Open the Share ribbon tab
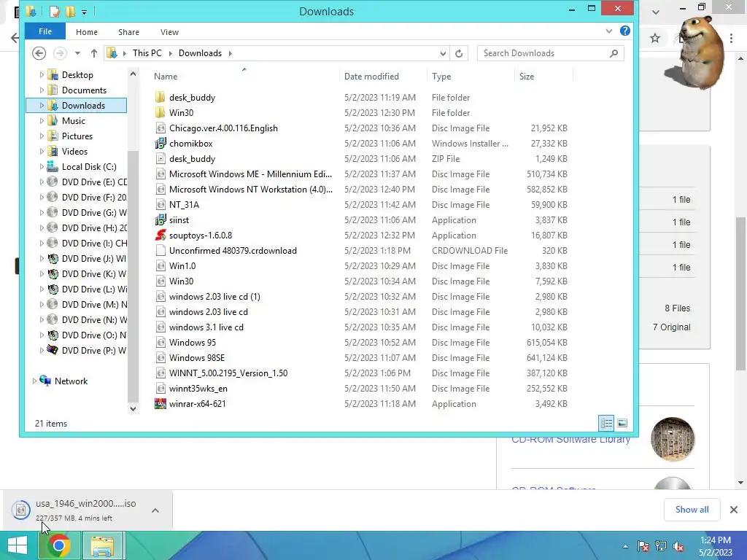Viewport: 747px width, 560px height. (128, 32)
